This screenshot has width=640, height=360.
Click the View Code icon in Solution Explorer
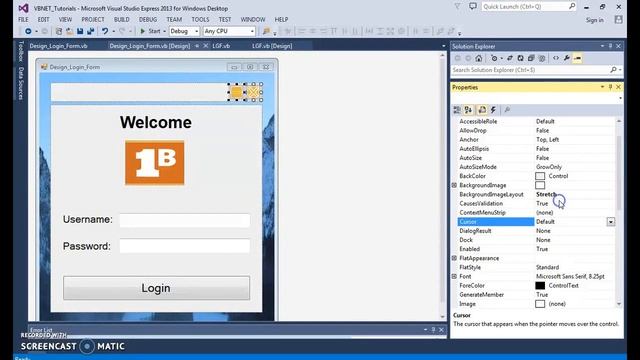coord(556,58)
